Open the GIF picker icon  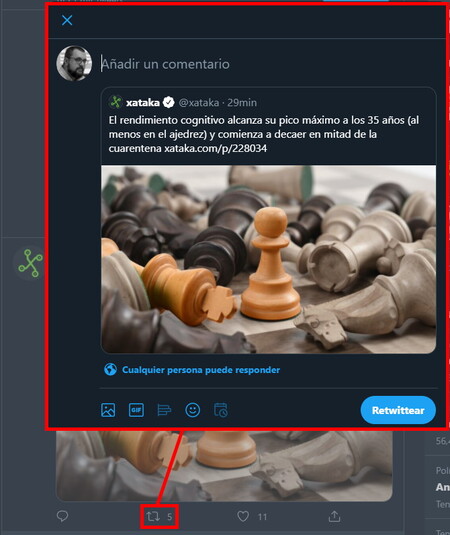coord(136,410)
